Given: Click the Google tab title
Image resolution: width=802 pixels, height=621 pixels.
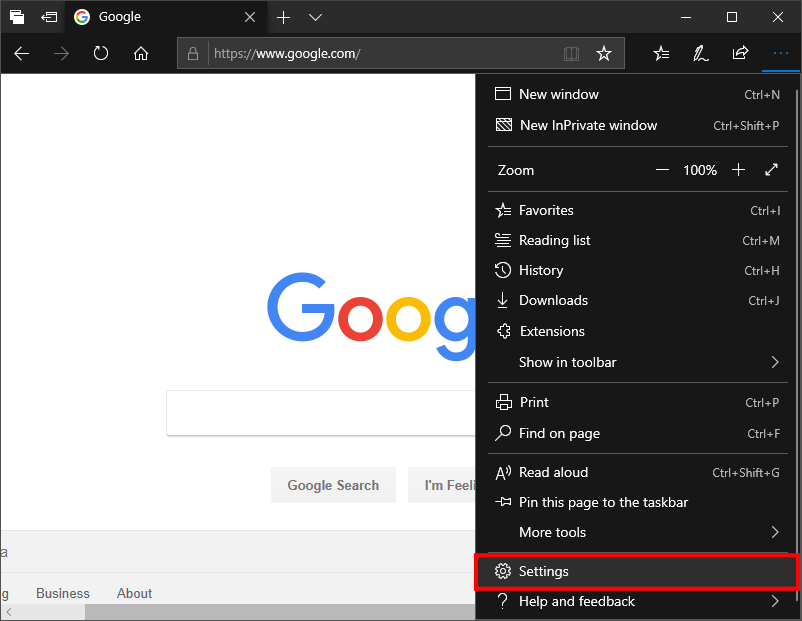Looking at the screenshot, I should (x=120, y=17).
